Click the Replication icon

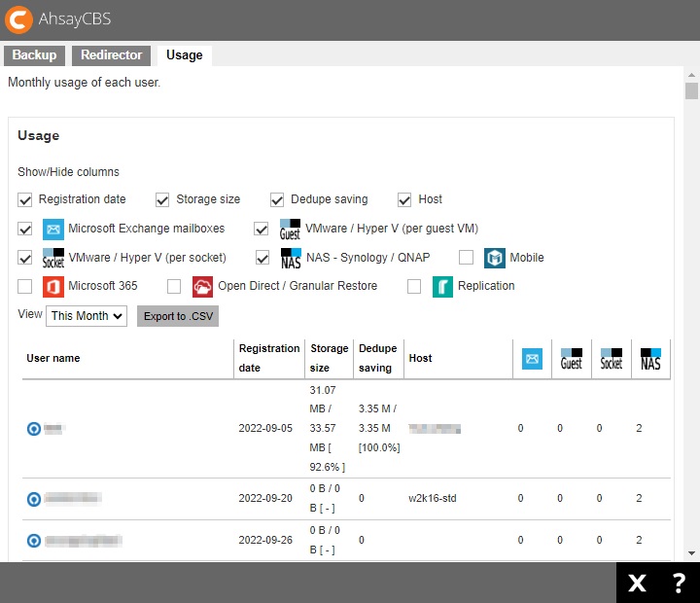tap(442, 286)
